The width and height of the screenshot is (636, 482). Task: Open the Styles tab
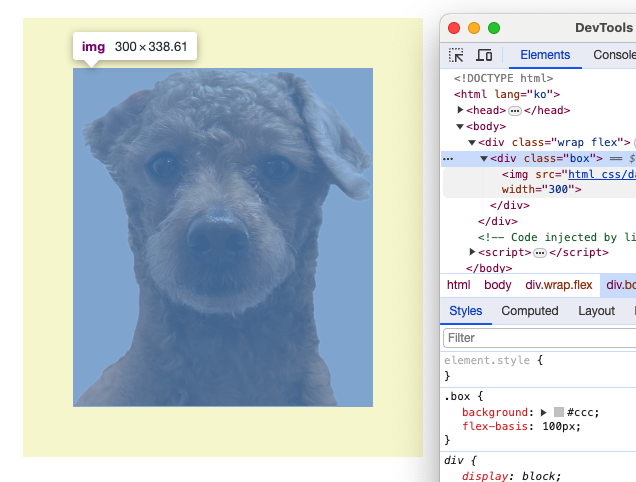(x=466, y=311)
